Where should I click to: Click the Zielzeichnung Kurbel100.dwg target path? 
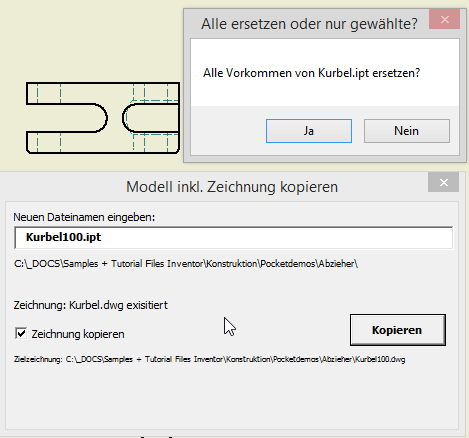210,359
